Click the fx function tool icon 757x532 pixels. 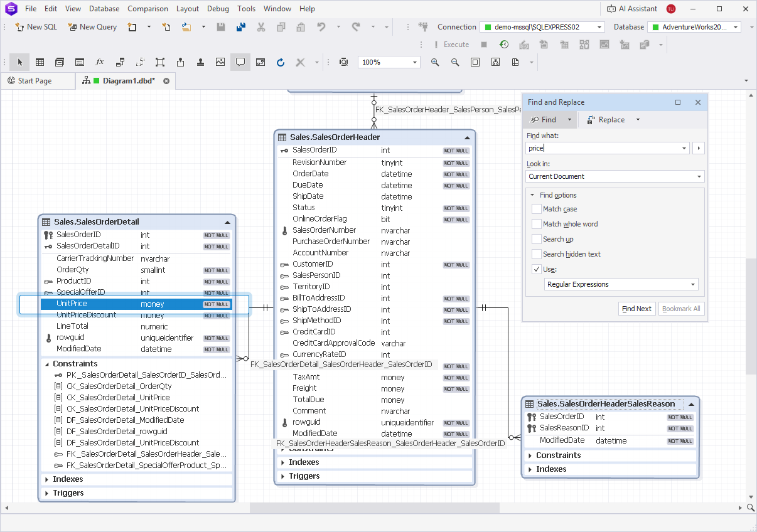tap(98, 61)
